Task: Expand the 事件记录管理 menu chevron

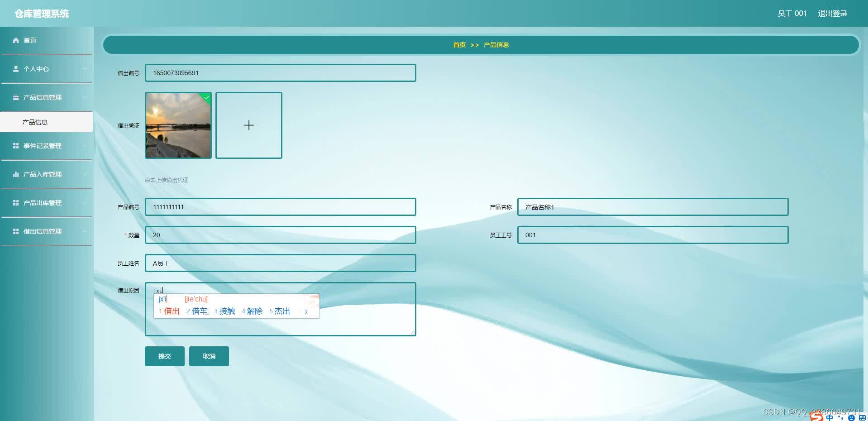Action: 85,146
